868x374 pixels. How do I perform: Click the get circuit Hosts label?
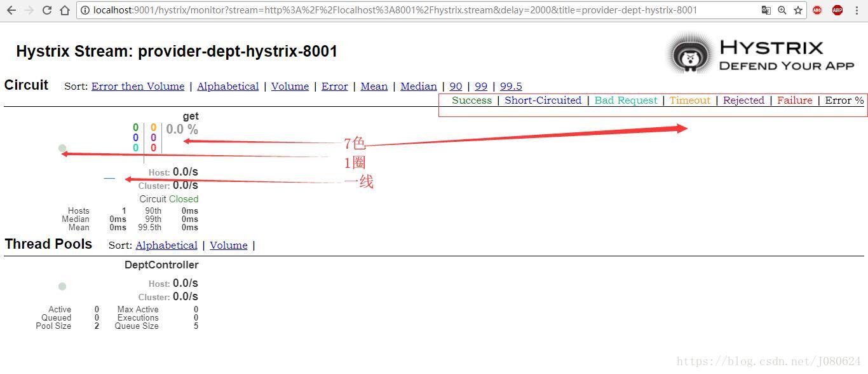79,211
